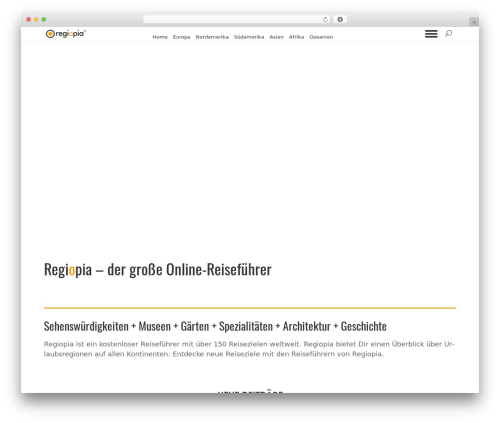The width and height of the screenshot is (500, 423).
Task: Open the Südamerika menu item
Action: (x=249, y=37)
